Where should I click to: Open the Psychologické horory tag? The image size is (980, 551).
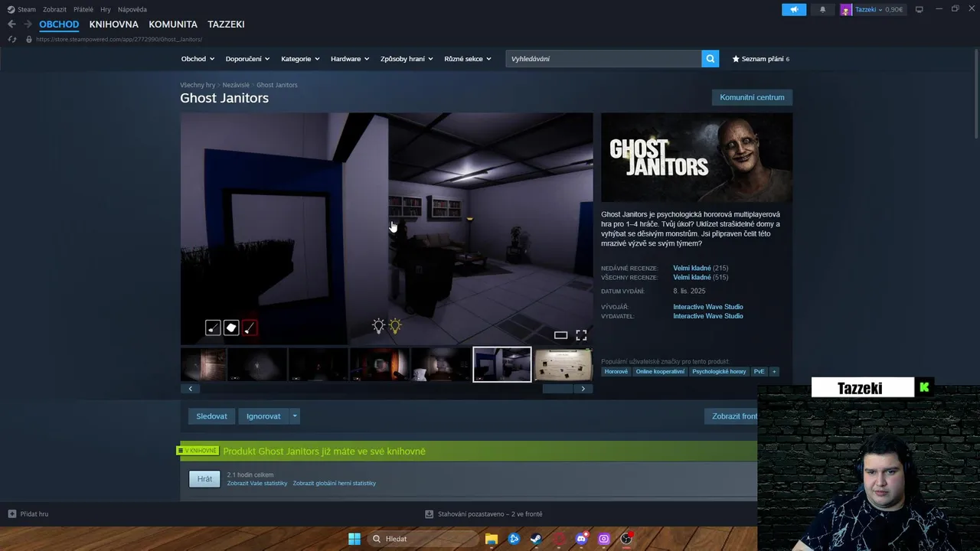pyautogui.click(x=719, y=371)
